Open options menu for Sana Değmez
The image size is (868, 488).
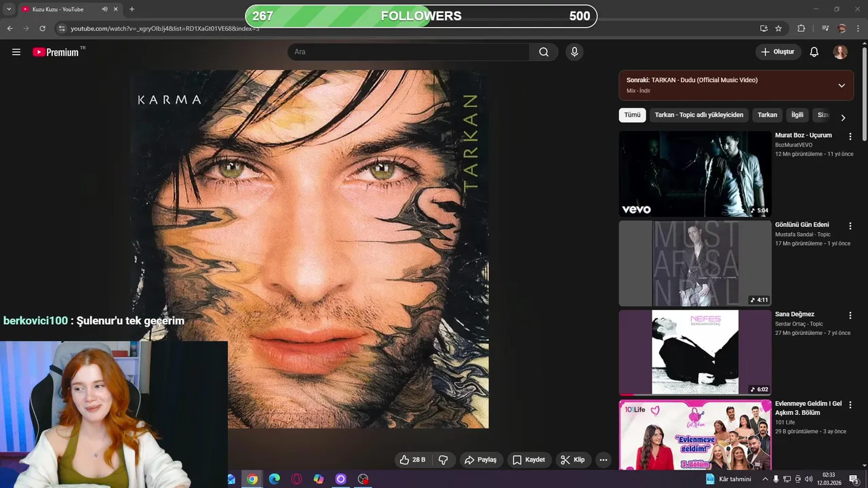tap(850, 315)
